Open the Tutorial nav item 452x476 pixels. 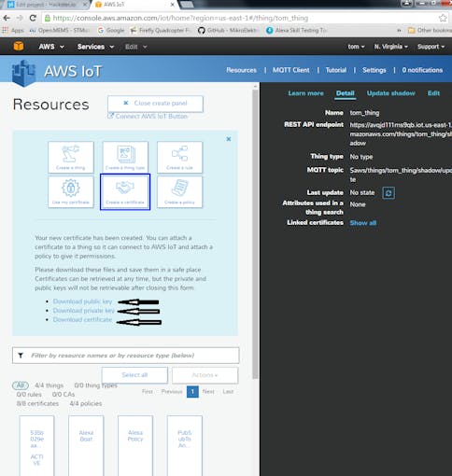click(x=336, y=70)
